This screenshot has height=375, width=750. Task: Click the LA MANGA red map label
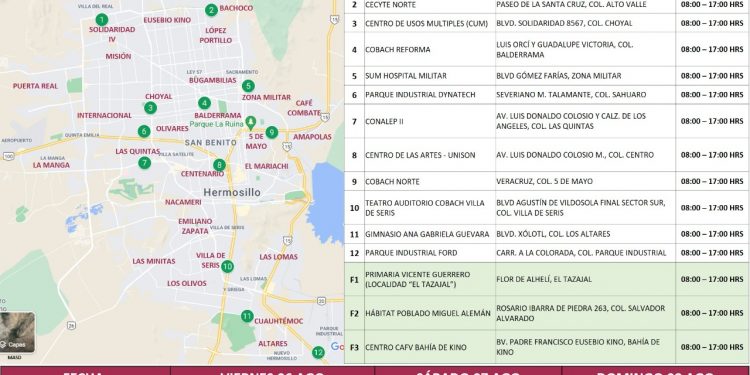point(51,165)
